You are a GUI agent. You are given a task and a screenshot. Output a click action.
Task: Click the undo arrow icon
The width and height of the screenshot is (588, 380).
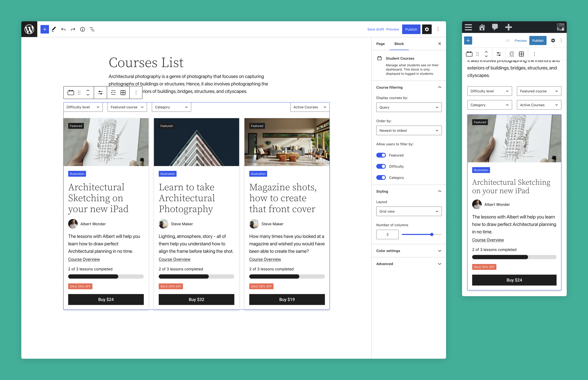coord(64,29)
